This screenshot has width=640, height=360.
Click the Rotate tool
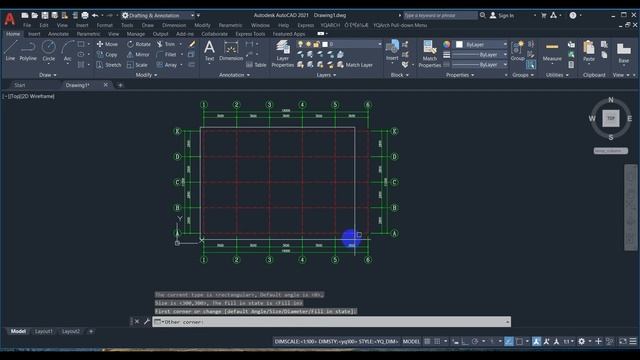pyautogui.click(x=139, y=44)
